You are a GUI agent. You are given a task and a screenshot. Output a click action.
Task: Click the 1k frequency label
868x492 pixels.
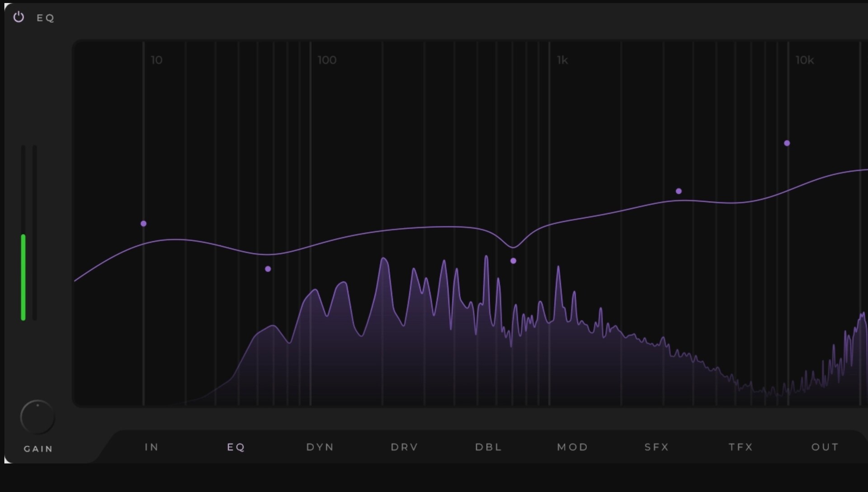pos(562,60)
